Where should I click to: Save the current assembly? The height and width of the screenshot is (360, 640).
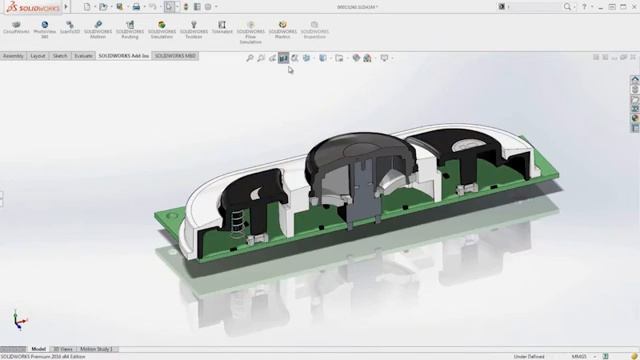coord(120,7)
